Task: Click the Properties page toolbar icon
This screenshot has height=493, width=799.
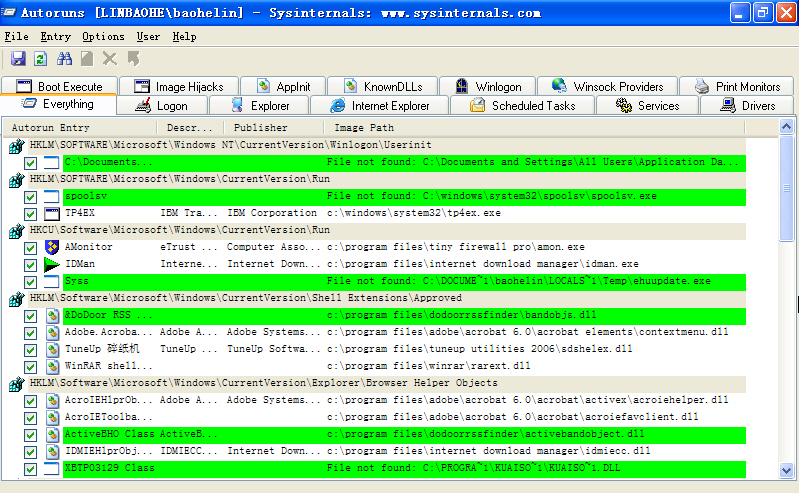Action: point(87,59)
